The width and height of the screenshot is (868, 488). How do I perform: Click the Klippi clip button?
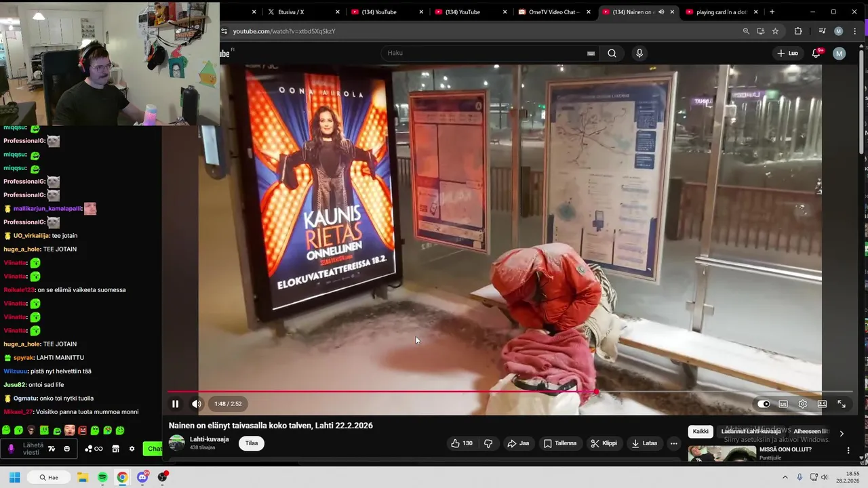tap(604, 443)
